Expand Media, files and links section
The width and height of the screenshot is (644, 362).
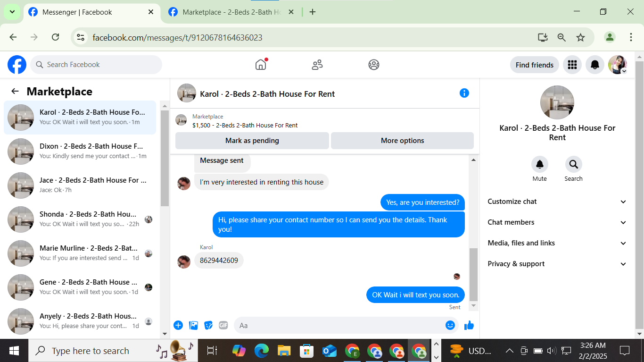click(557, 243)
